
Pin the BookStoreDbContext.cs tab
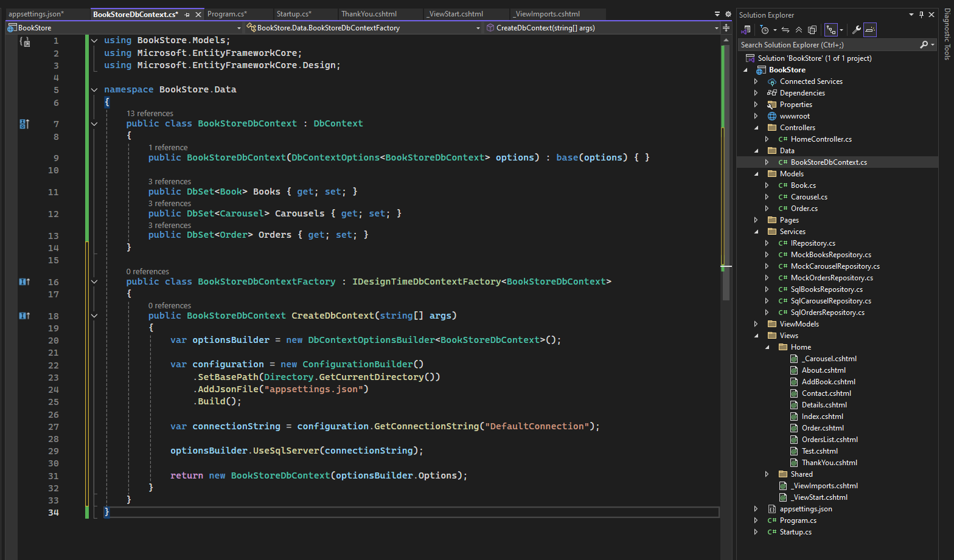pos(187,14)
